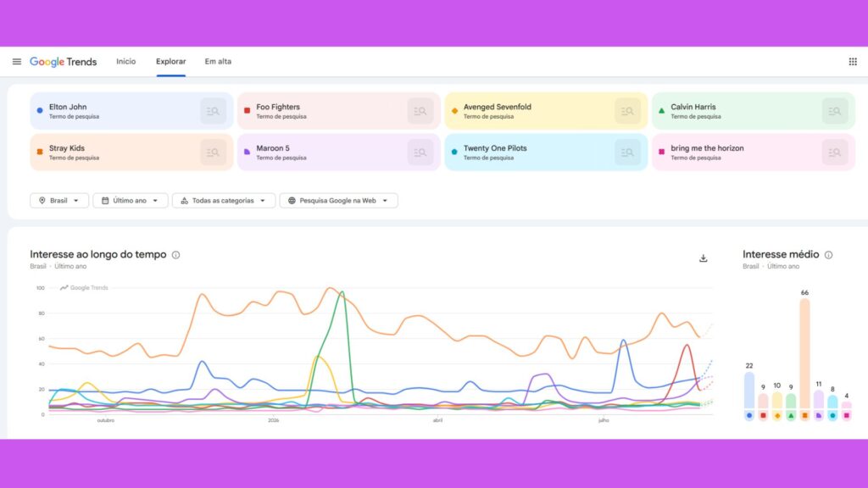Click the red Foo Fighters color square
The width and height of the screenshot is (868, 488).
247,111
